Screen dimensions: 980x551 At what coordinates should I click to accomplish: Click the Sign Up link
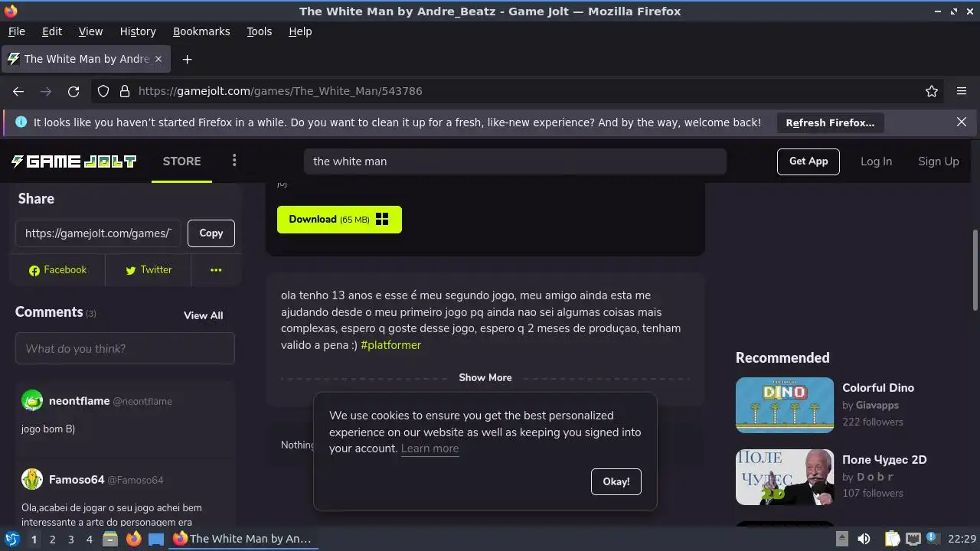tap(939, 161)
